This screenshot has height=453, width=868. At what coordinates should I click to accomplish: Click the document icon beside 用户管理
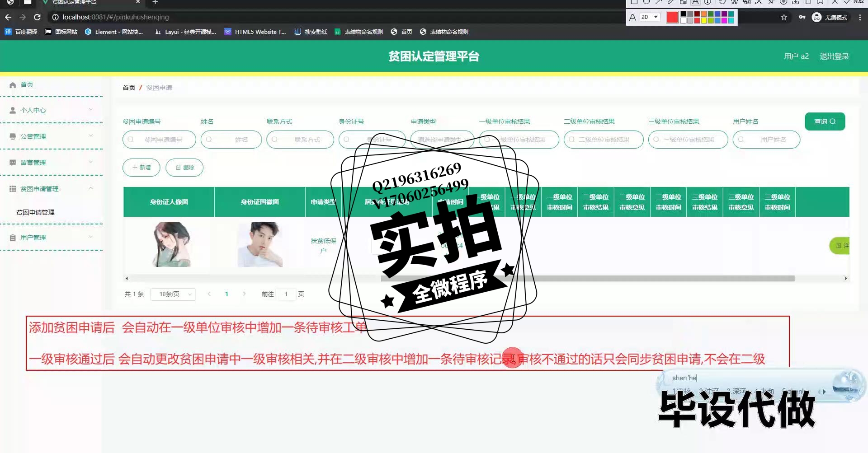tap(13, 238)
